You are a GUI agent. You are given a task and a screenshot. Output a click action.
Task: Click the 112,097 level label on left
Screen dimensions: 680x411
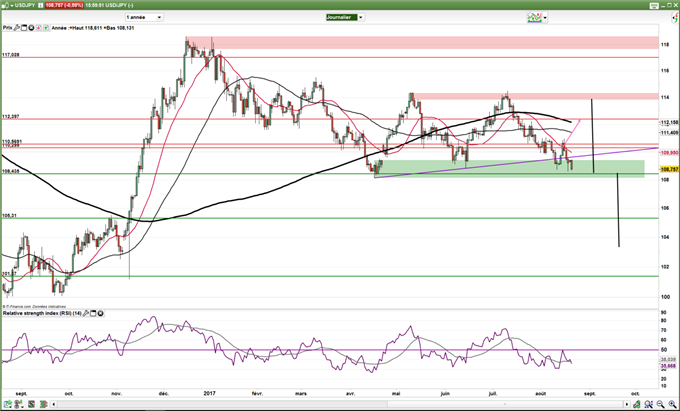11,117
